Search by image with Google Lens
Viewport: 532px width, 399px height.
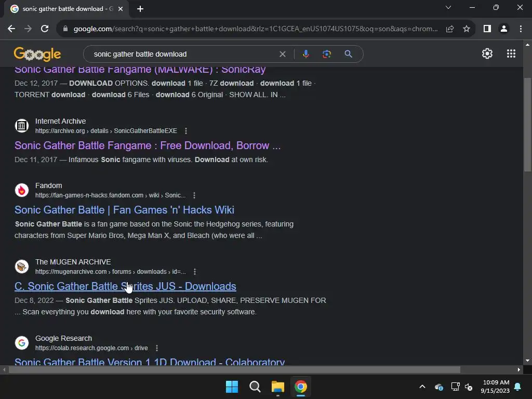click(327, 54)
